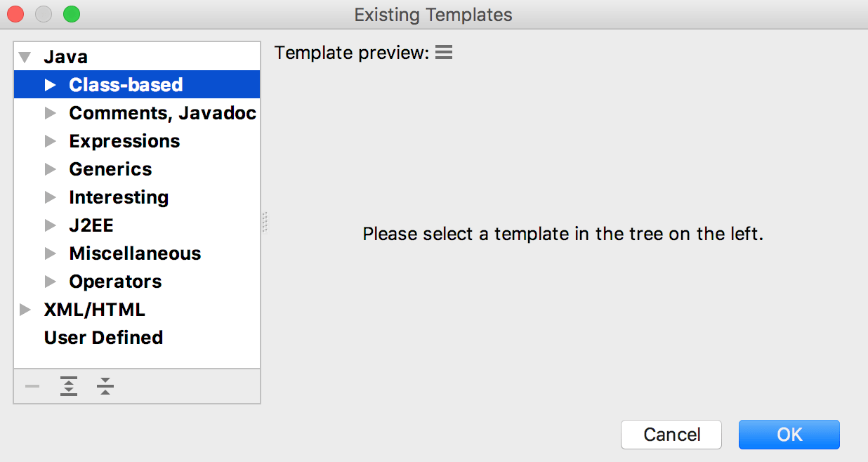Click the splitter handle between panels
The width and height of the screenshot is (868, 462).
pyautogui.click(x=265, y=222)
